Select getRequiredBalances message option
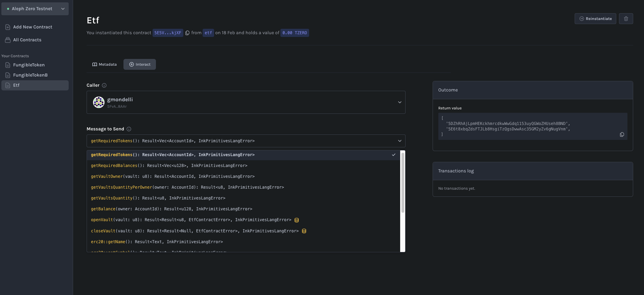This screenshot has width=644, height=295. tap(244, 166)
